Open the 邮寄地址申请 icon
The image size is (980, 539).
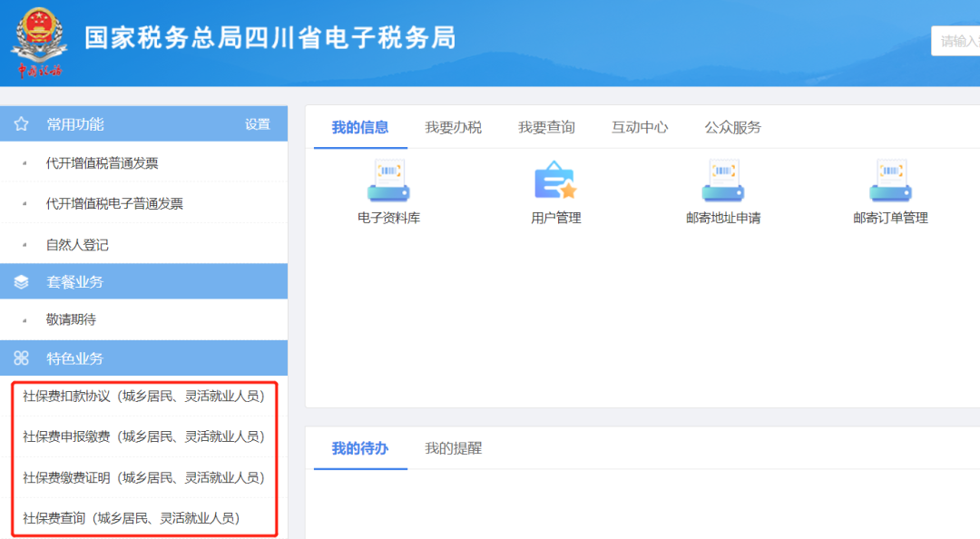(x=723, y=181)
